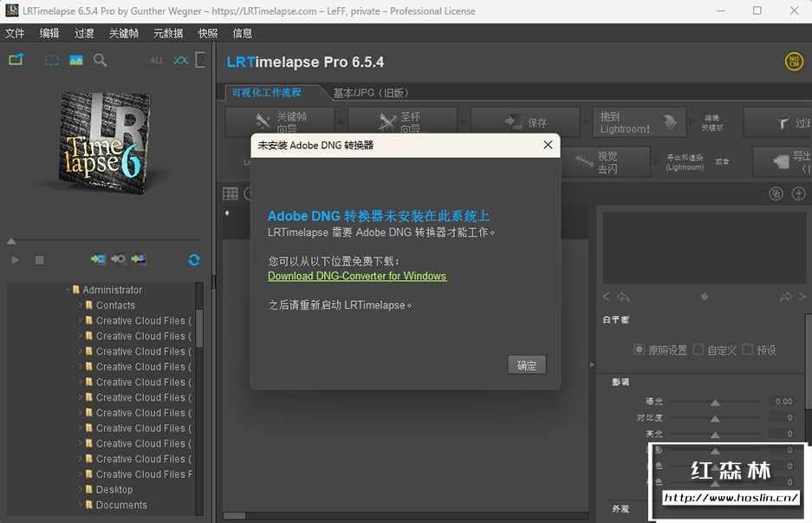Open Download DNG-Converter for Windows link
The width and height of the screenshot is (812, 523).
[x=357, y=276]
